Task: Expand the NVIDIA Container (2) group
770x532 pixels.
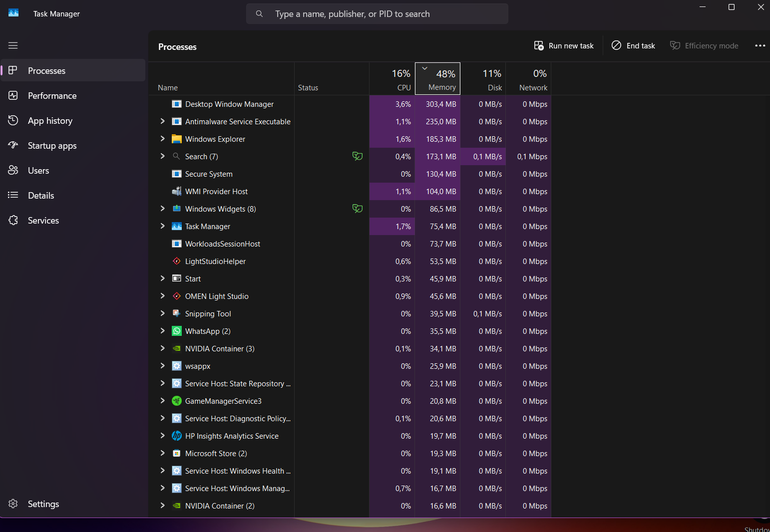Action: 162,506
